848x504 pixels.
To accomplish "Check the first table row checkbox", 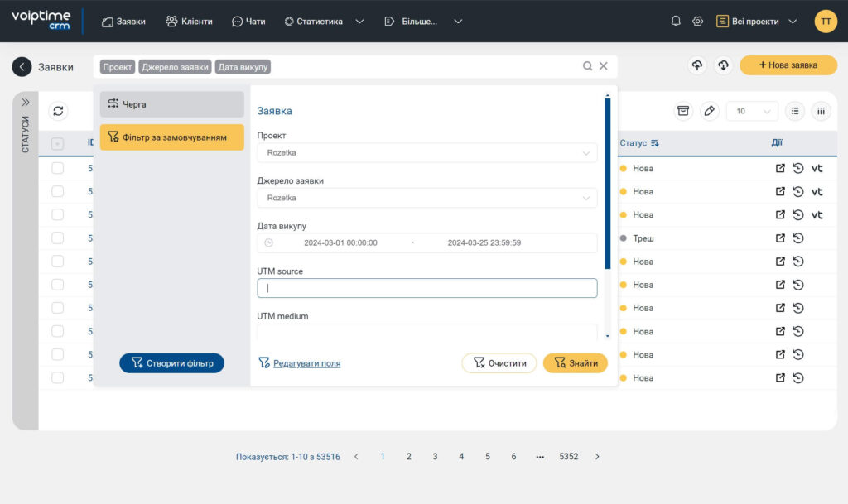I will tap(57, 168).
